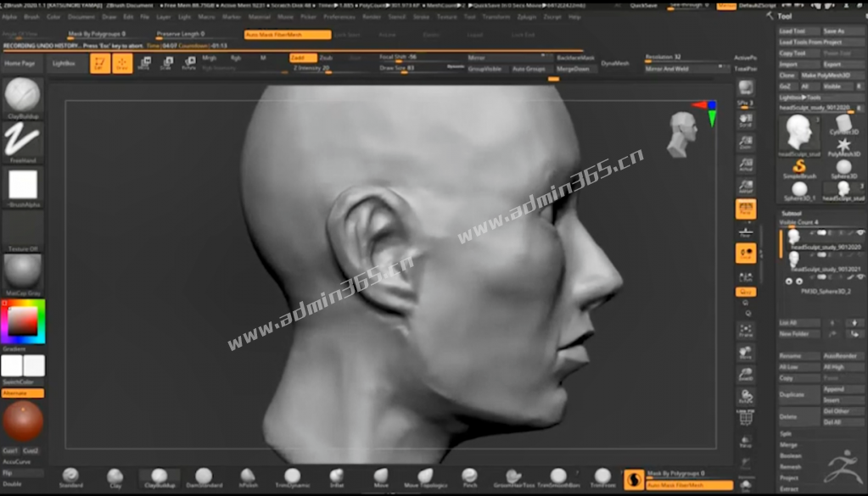Select the Move Topological brush

[x=425, y=477]
